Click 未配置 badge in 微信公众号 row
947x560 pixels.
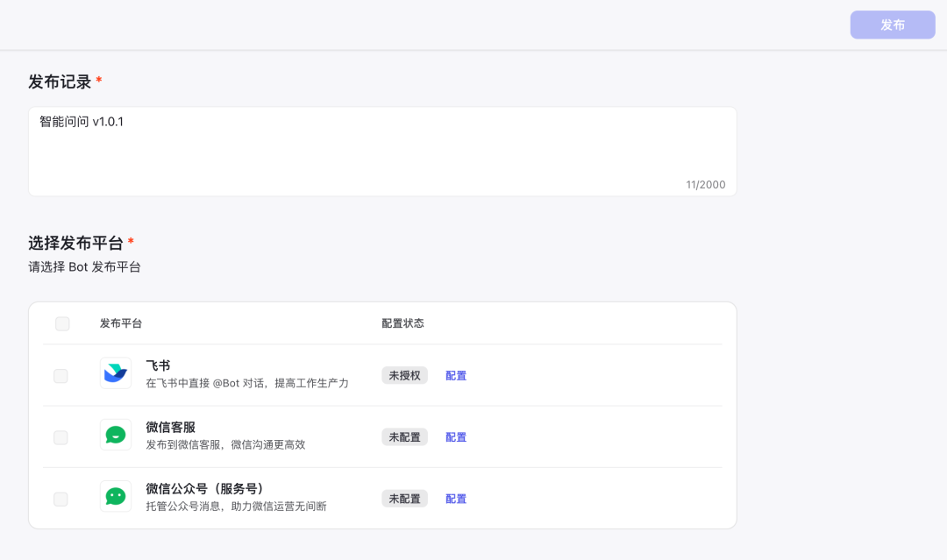(x=404, y=499)
